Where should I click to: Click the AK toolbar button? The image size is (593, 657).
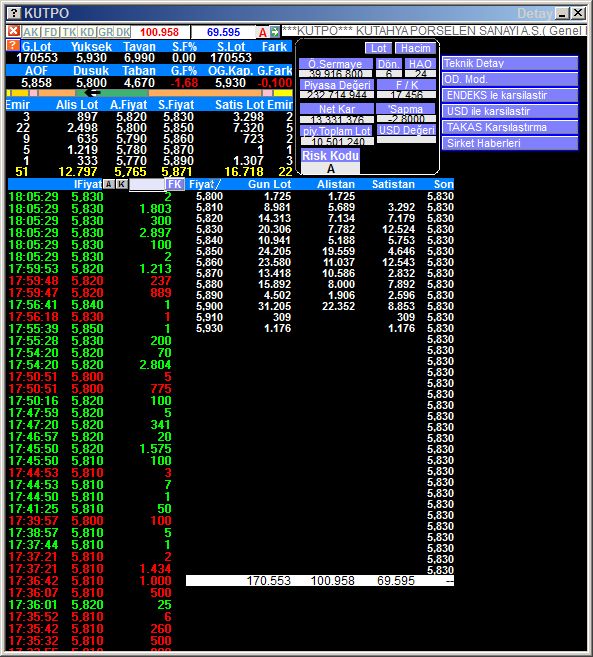31,32
